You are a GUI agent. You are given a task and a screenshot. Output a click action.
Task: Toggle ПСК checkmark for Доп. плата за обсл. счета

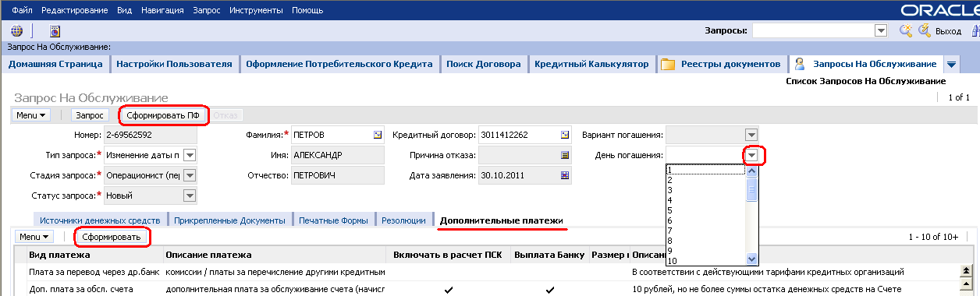448,290
